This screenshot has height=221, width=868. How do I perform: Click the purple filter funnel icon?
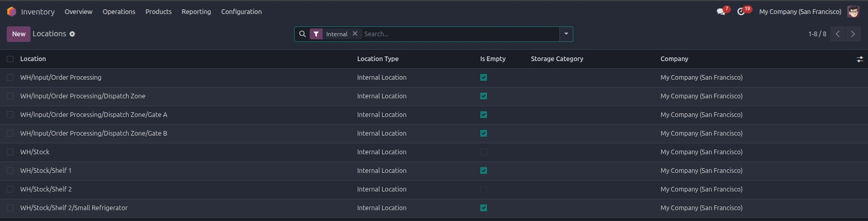coord(316,34)
